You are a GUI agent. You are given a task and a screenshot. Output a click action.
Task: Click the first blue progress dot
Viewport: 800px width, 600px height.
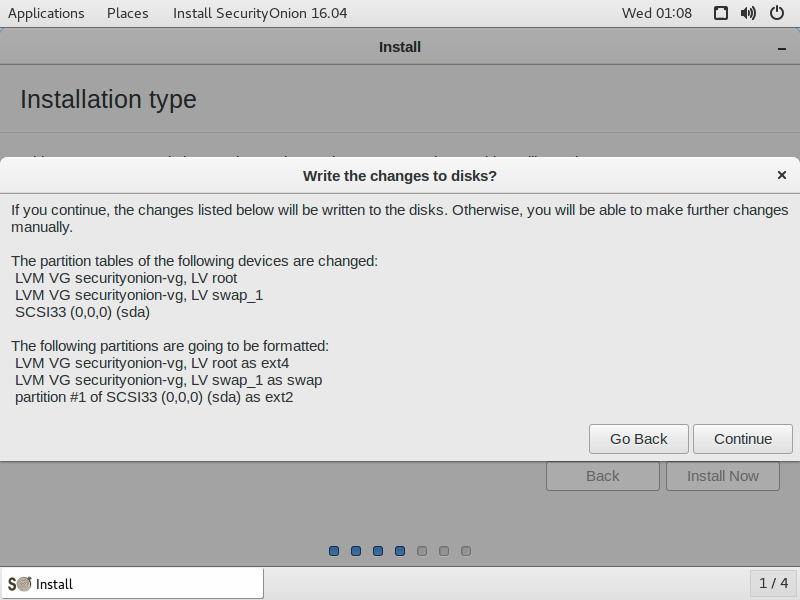(x=334, y=551)
